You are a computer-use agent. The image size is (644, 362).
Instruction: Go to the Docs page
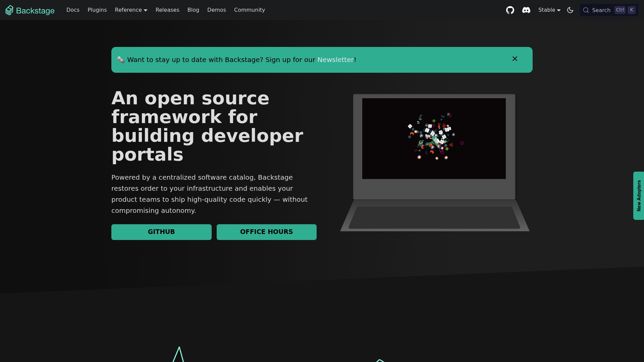point(73,10)
